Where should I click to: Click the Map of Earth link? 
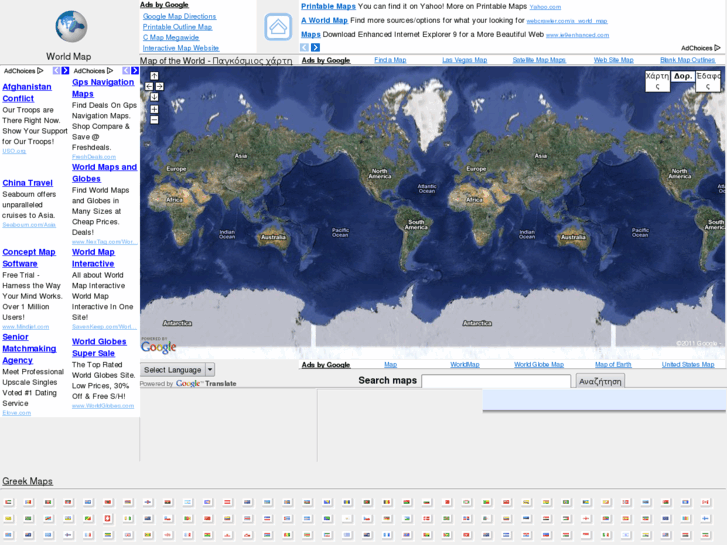pyautogui.click(x=613, y=365)
